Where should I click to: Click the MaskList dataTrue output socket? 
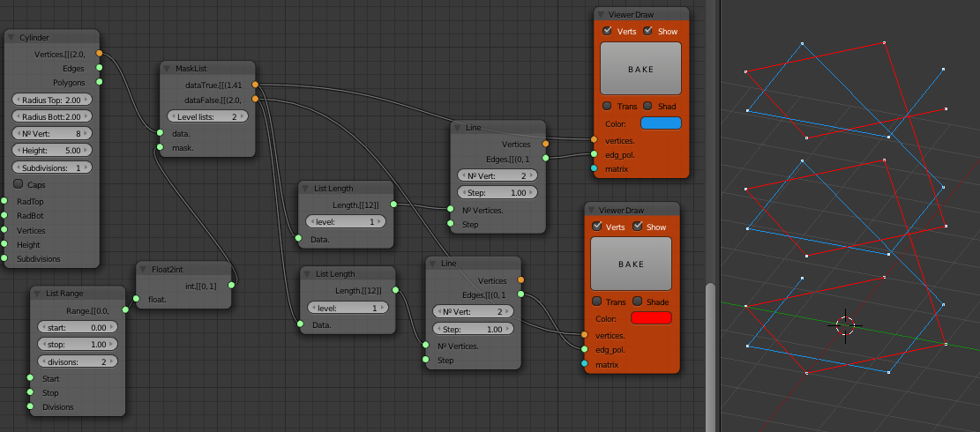point(255,85)
